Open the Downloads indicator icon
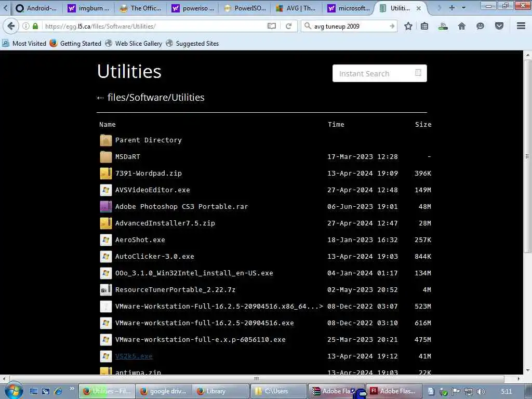 click(x=443, y=26)
